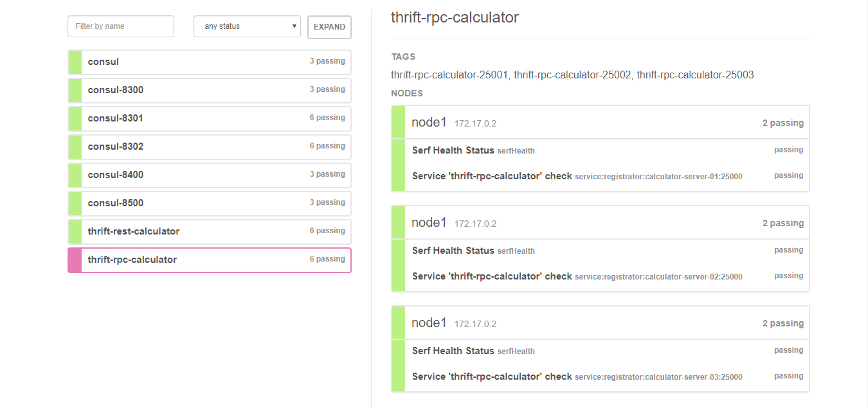Select the consul-8300 service row

tap(210, 90)
